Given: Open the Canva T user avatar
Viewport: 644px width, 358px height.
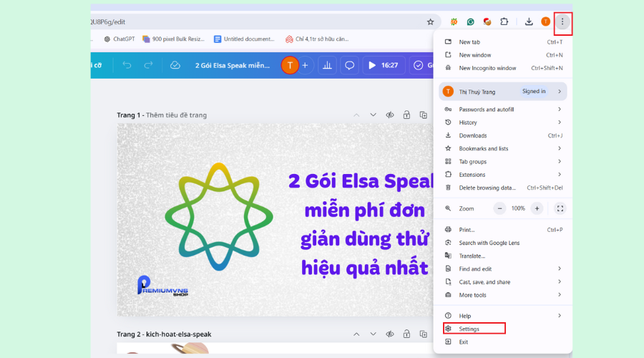Looking at the screenshot, I should 290,65.
